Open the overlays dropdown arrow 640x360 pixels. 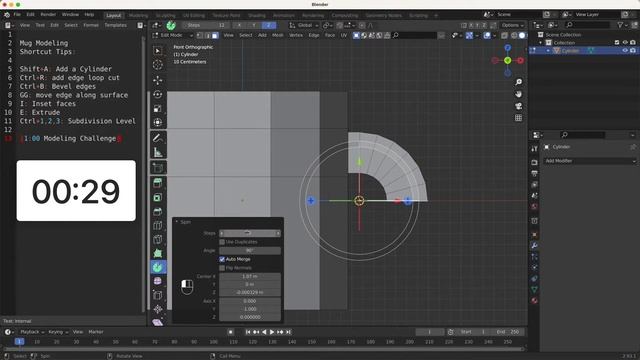pyautogui.click(x=494, y=36)
